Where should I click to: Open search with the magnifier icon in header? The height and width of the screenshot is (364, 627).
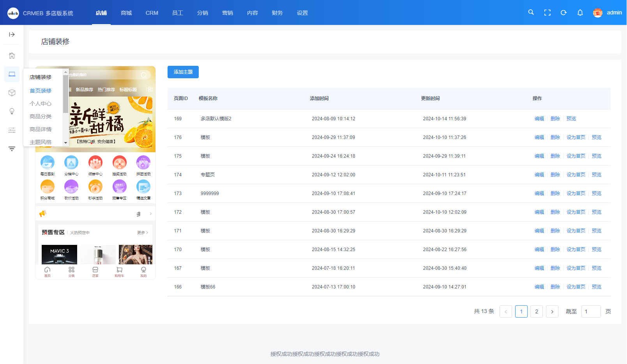[x=531, y=12]
